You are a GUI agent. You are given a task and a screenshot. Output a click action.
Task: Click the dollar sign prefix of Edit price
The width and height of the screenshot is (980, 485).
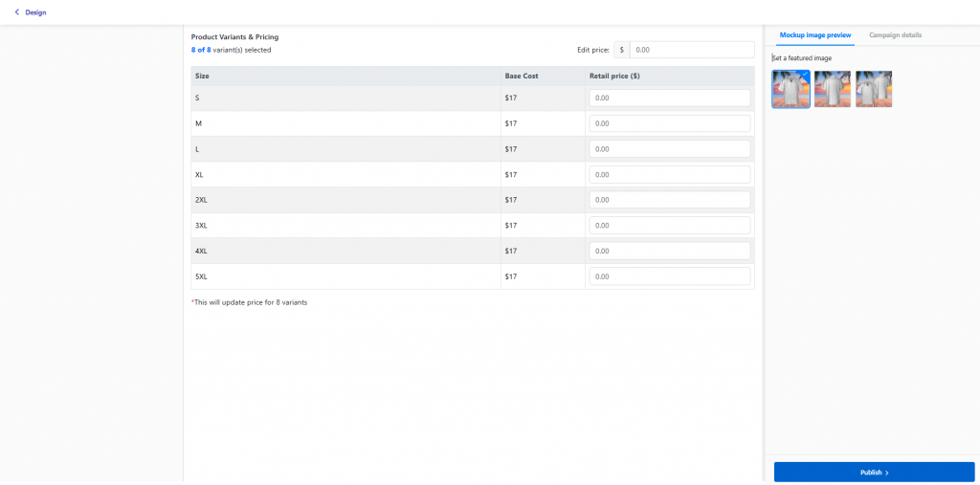click(622, 50)
